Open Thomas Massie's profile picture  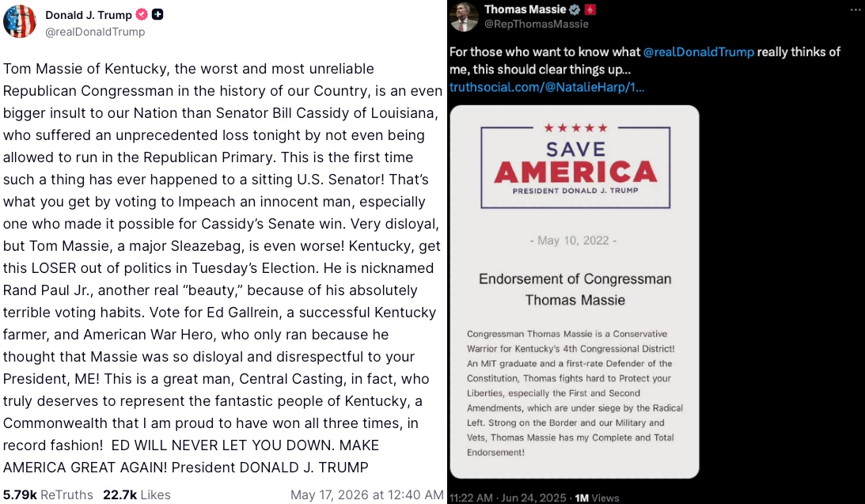click(464, 16)
